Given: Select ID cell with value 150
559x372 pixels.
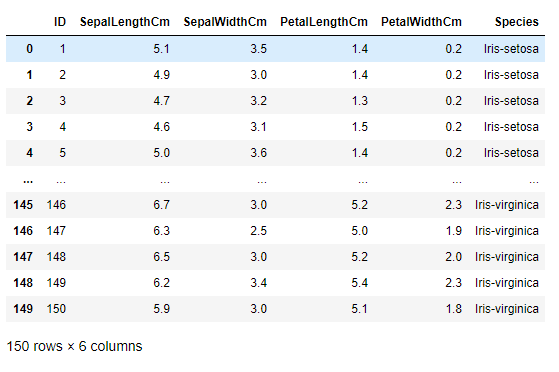Looking at the screenshot, I should [56, 309].
